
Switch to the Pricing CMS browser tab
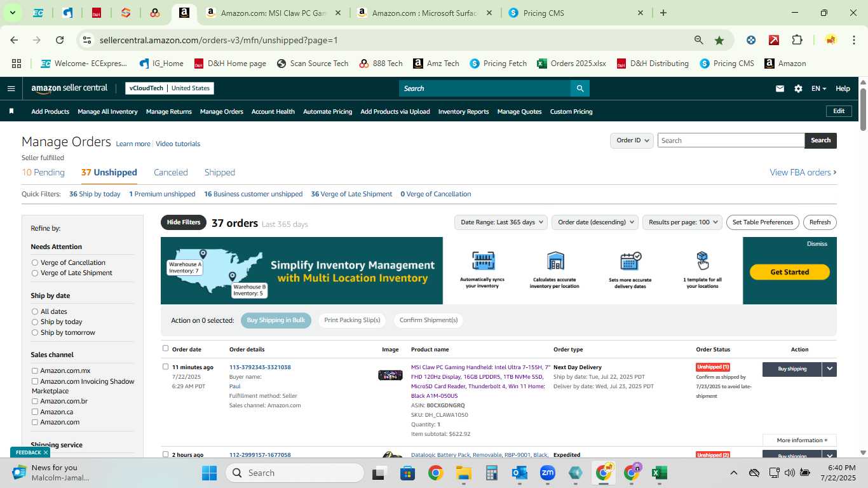577,13
